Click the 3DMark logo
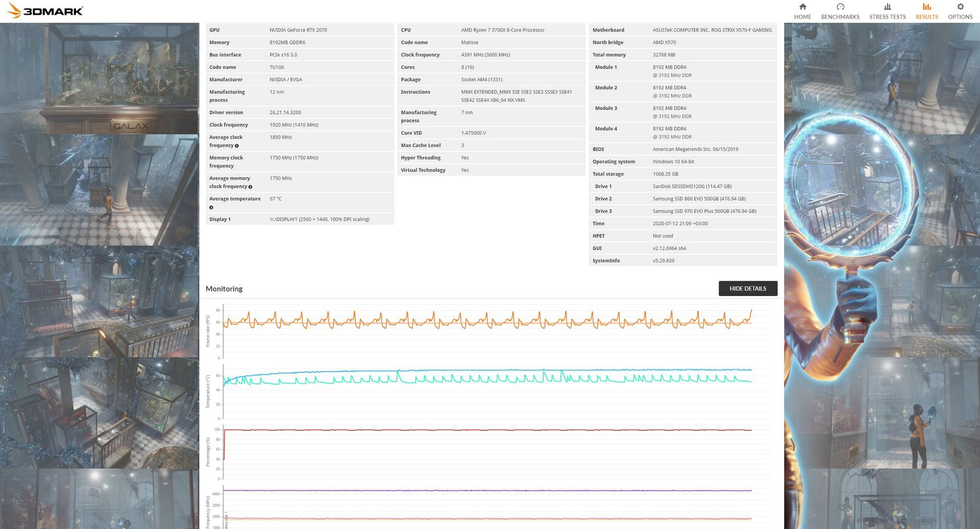Screen dimensions: 980x529 (x=45, y=10)
